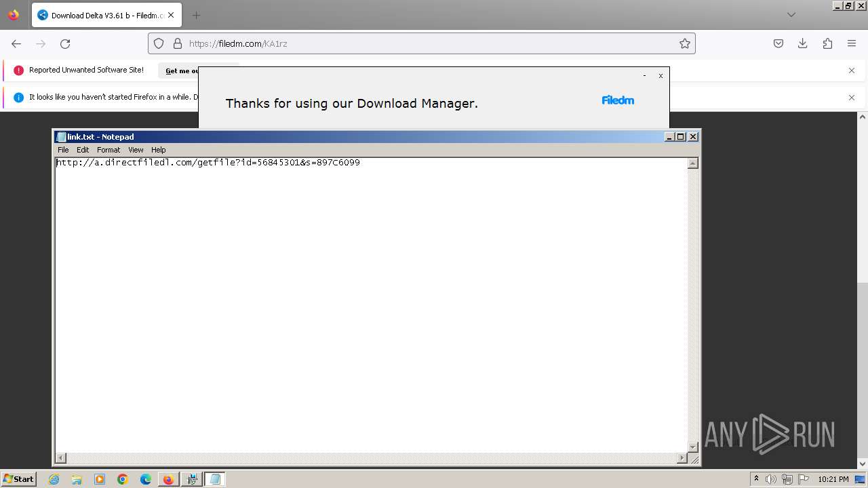
Task: Open the Notepad Edit menu
Action: click(x=83, y=150)
